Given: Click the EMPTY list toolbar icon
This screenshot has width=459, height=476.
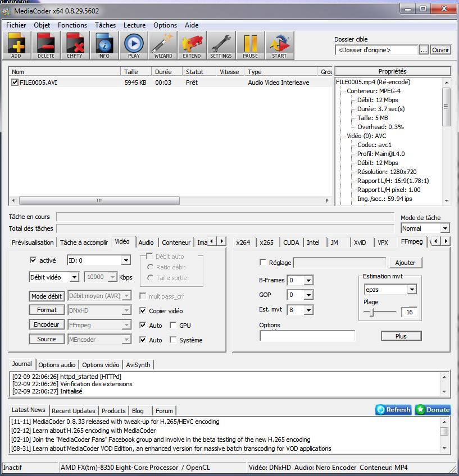Looking at the screenshot, I should (x=75, y=45).
